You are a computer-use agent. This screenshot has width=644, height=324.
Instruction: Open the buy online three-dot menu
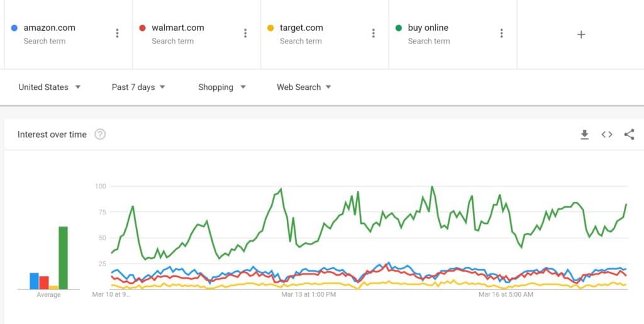[501, 33]
